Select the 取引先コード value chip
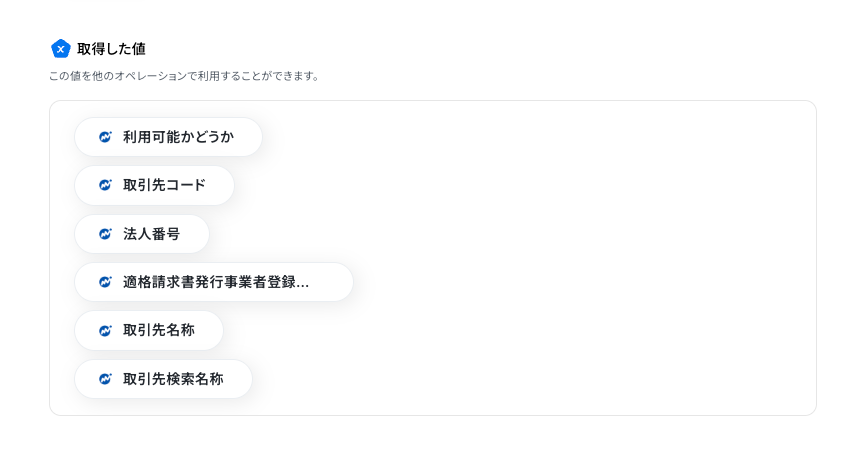 click(154, 186)
